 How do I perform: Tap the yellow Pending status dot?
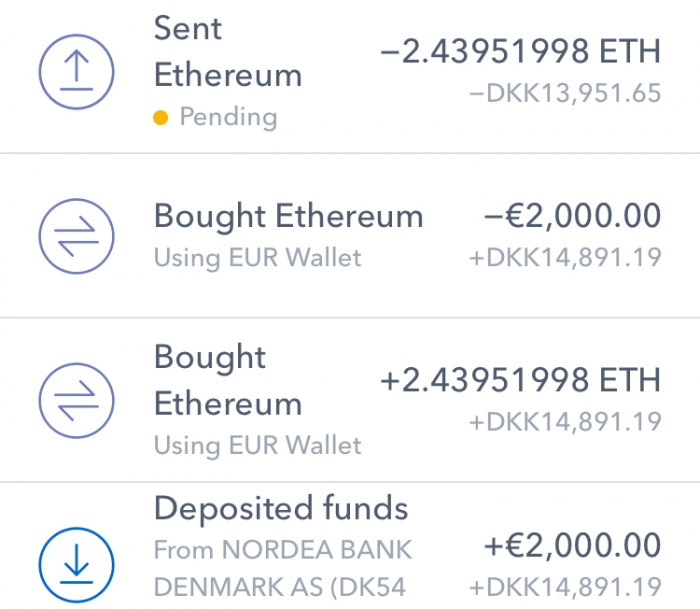click(x=160, y=117)
